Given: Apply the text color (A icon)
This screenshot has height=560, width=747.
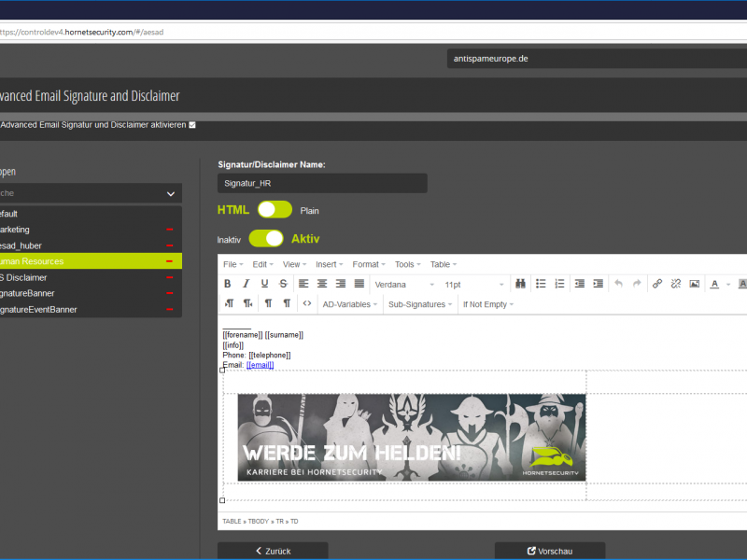Looking at the screenshot, I should 714,285.
